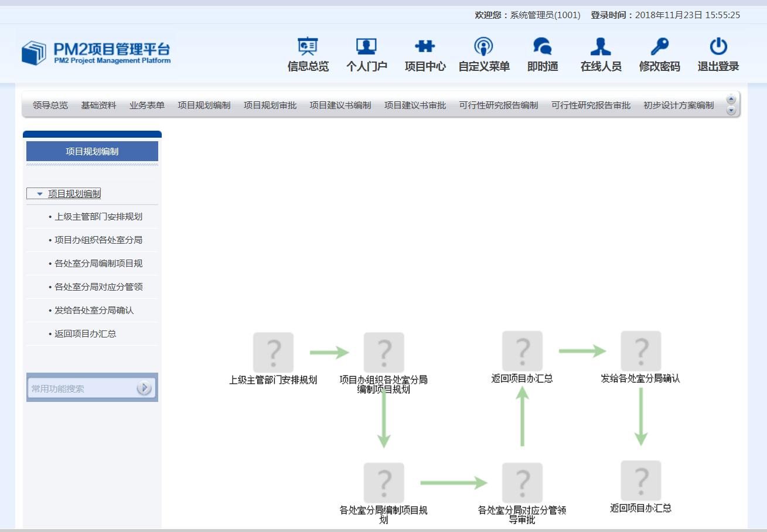The height and width of the screenshot is (532, 767).
Task: Click 修改密码 key icon
Action: [x=659, y=47]
